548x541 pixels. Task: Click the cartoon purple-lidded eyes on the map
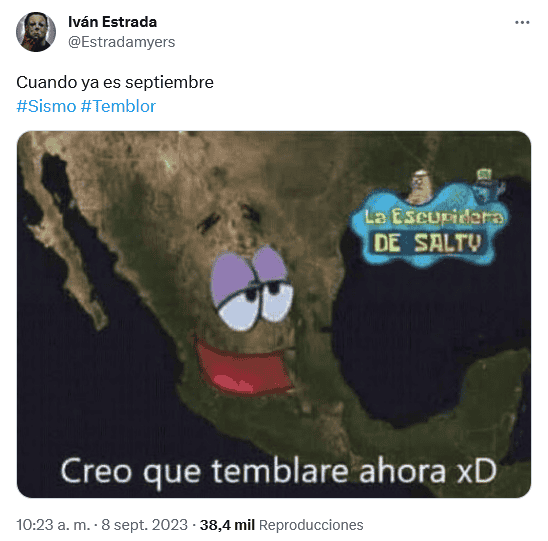(x=251, y=288)
